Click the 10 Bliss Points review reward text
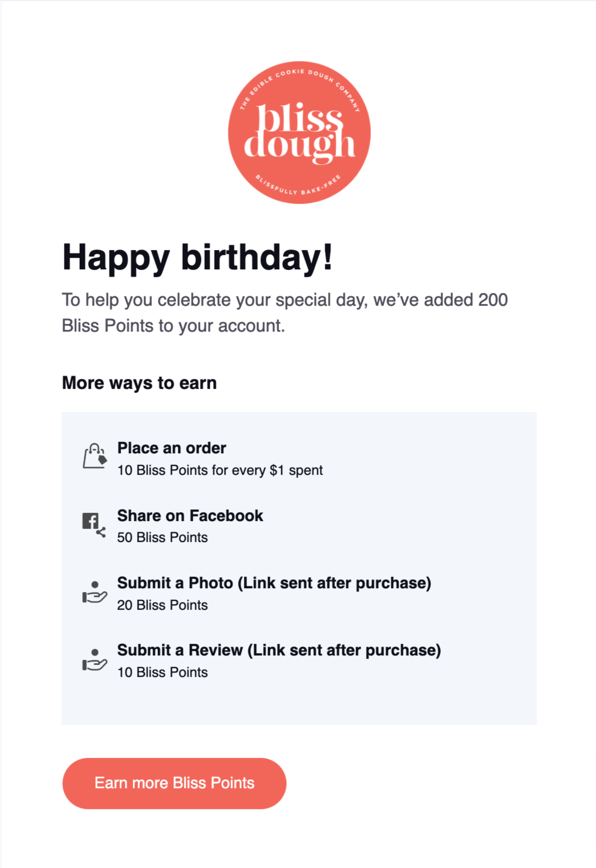Viewport: 596px width, 868px height. tap(162, 672)
